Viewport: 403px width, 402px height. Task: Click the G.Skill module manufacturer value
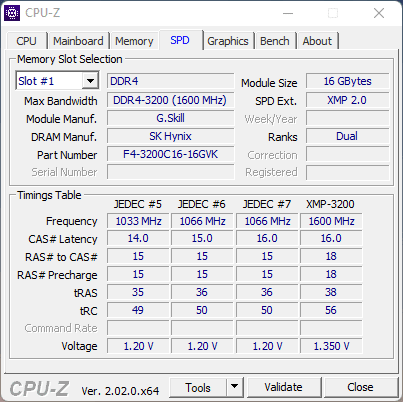170,118
